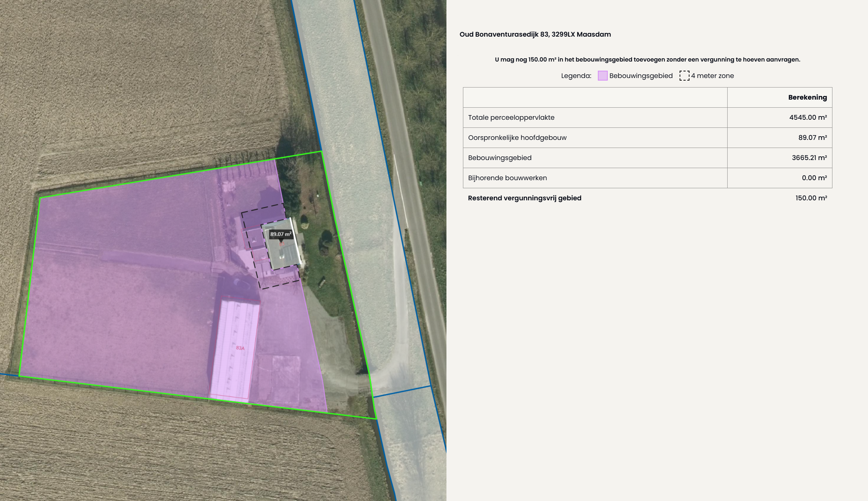The width and height of the screenshot is (868, 501).
Task: Click the purple Bebouwingsgebied legend swatch
Action: 602,76
